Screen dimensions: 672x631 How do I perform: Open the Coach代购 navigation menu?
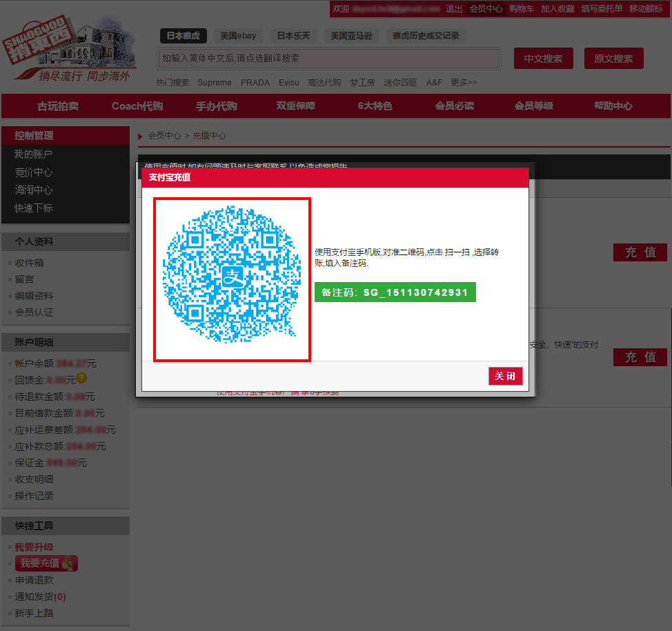137,106
